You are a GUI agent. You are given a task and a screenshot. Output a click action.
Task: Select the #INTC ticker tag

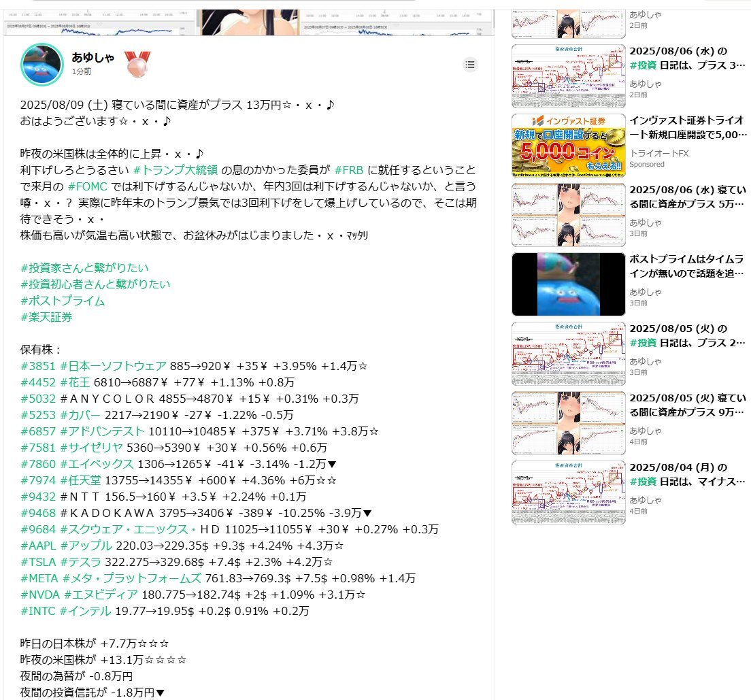[x=38, y=611]
